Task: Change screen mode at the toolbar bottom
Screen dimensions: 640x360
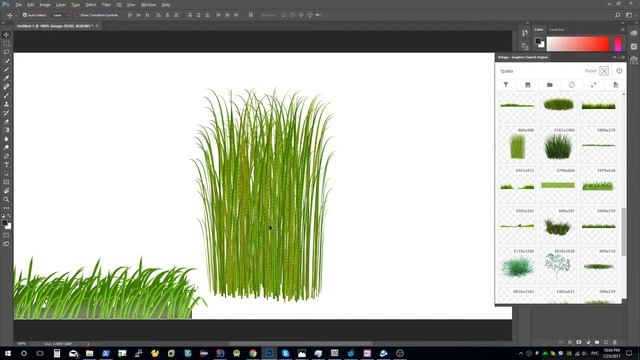Action: tap(6, 244)
